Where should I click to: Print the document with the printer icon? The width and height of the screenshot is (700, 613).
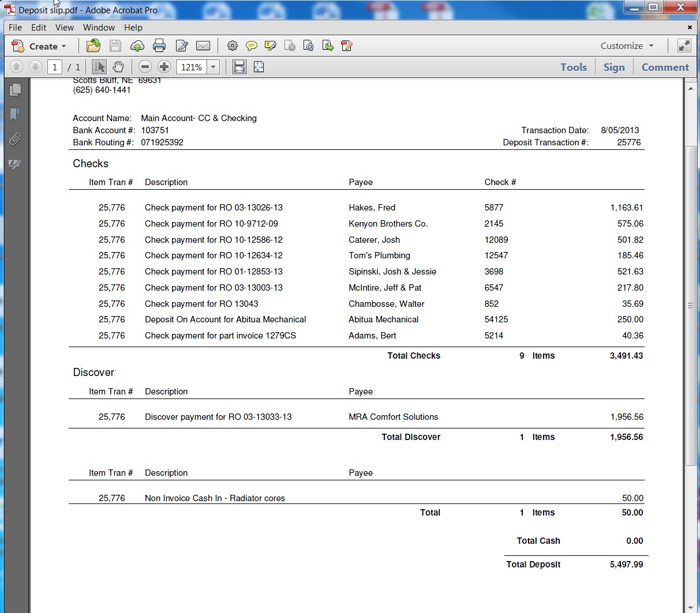pos(159,46)
